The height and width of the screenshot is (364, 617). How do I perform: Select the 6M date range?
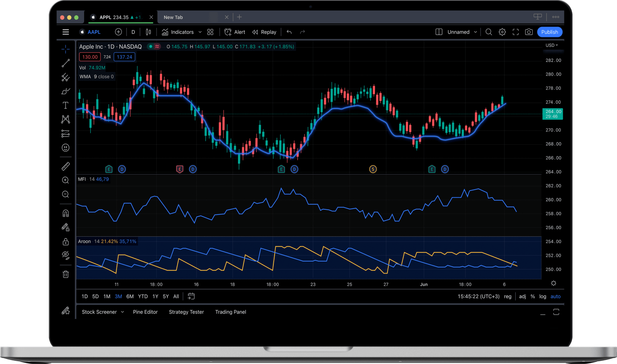[x=130, y=297]
